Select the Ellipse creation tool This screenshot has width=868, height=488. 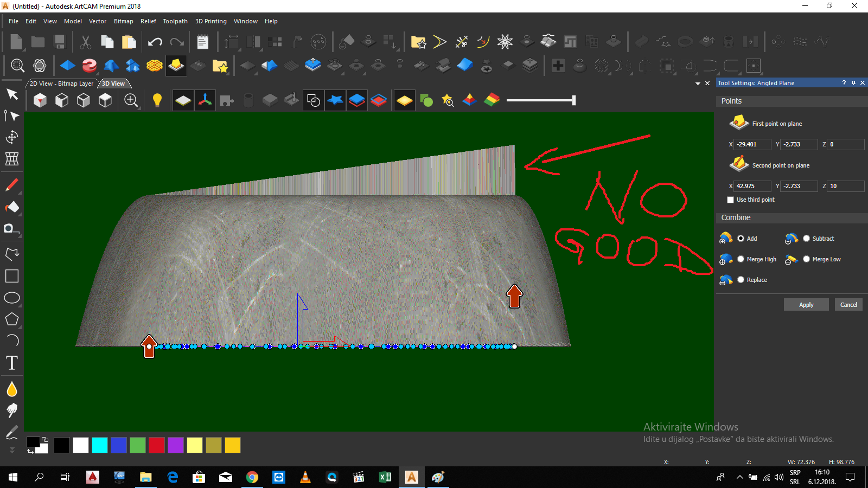(12, 298)
